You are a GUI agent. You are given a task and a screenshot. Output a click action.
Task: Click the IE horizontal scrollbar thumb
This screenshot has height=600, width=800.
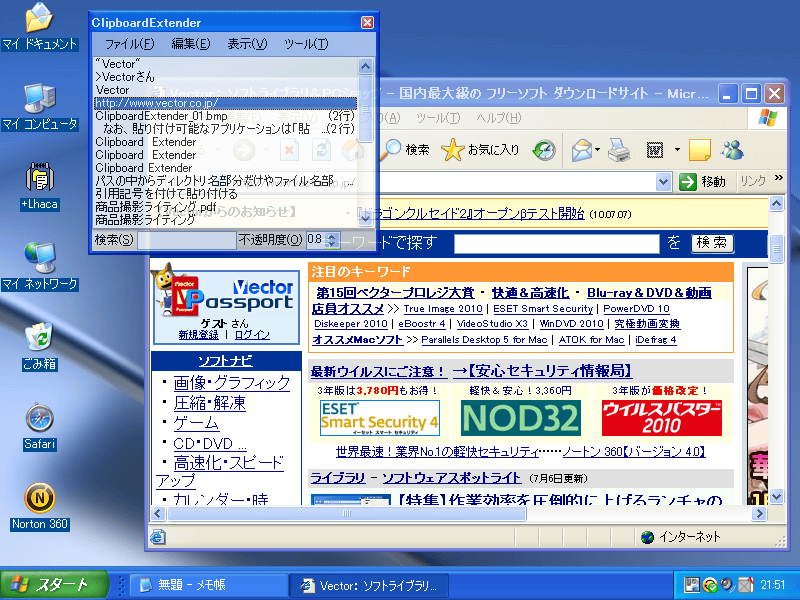[347, 513]
